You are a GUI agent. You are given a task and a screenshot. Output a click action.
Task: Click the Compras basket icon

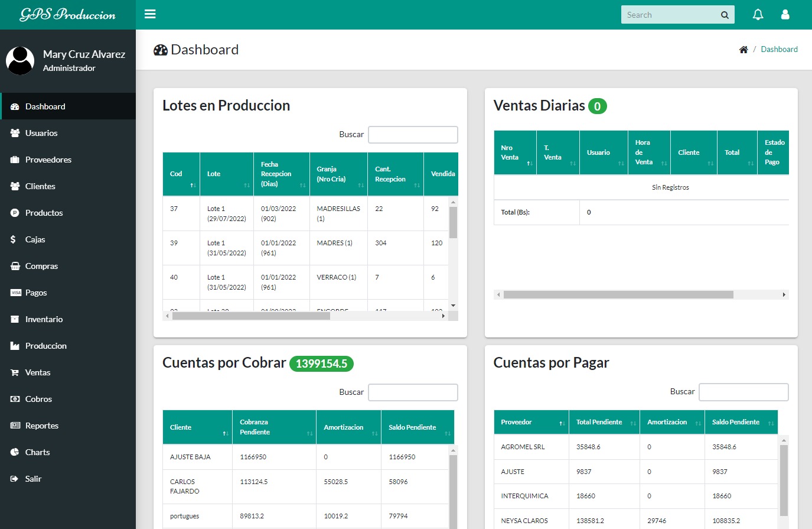(15, 266)
